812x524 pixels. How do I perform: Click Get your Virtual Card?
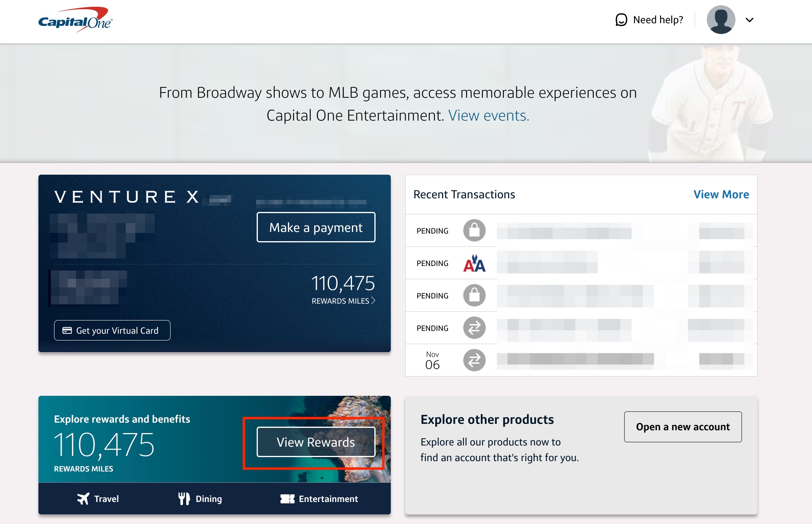point(112,330)
